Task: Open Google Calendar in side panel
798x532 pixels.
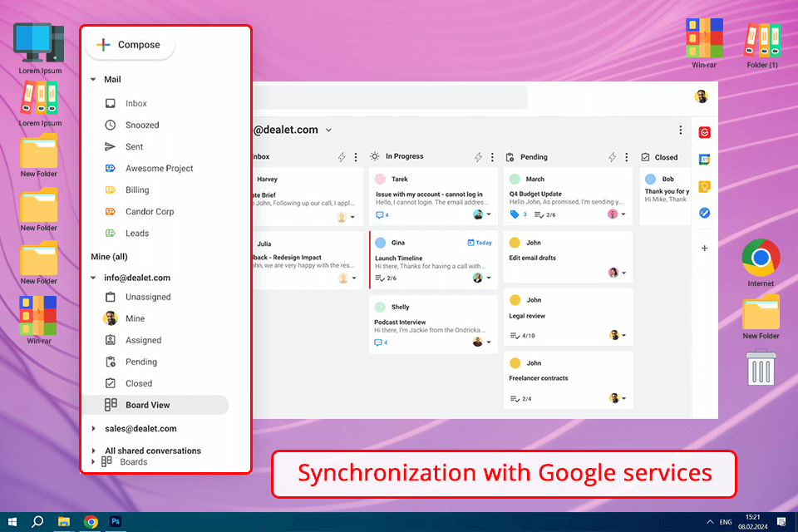Action: (x=704, y=160)
